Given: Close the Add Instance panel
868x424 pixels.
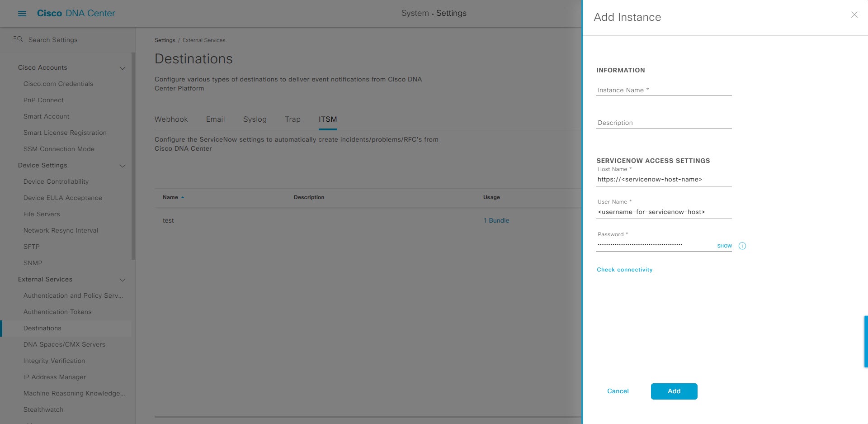Looking at the screenshot, I should pos(854,14).
